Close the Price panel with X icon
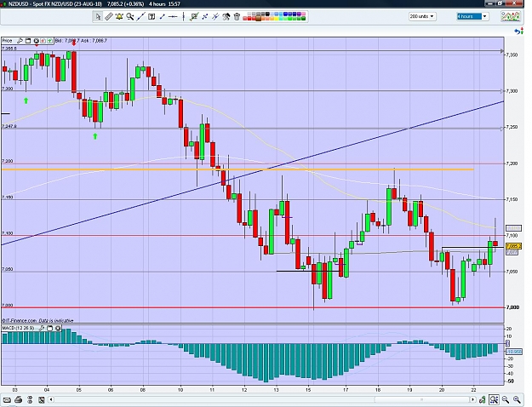532x407 pixels. point(37,41)
